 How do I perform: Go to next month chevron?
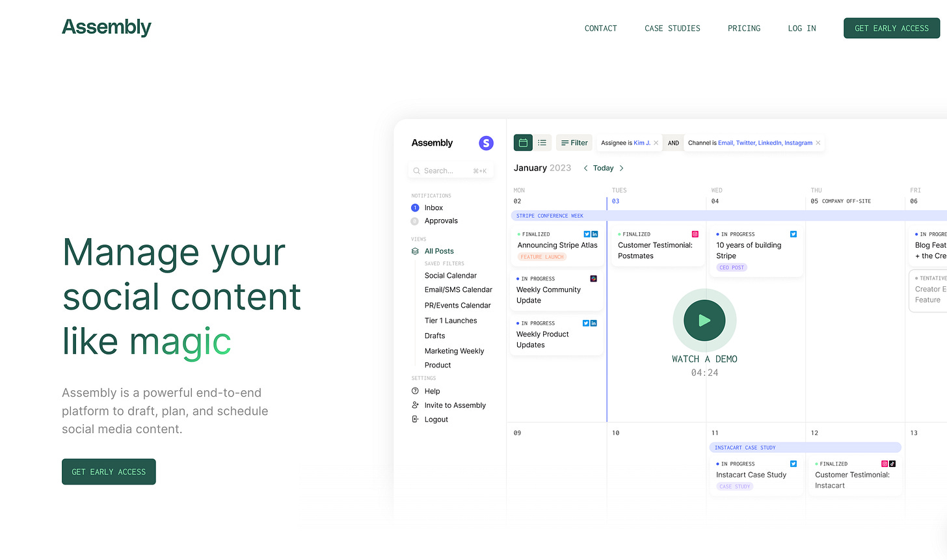(x=621, y=168)
